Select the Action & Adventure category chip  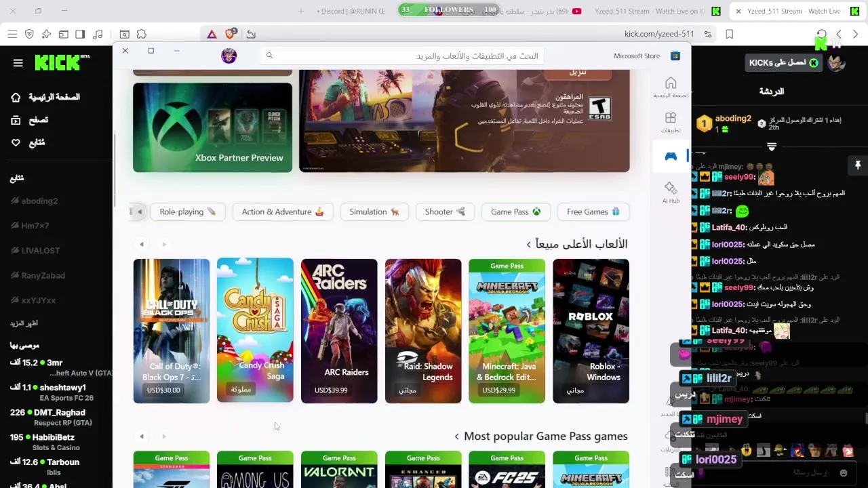[283, 211]
